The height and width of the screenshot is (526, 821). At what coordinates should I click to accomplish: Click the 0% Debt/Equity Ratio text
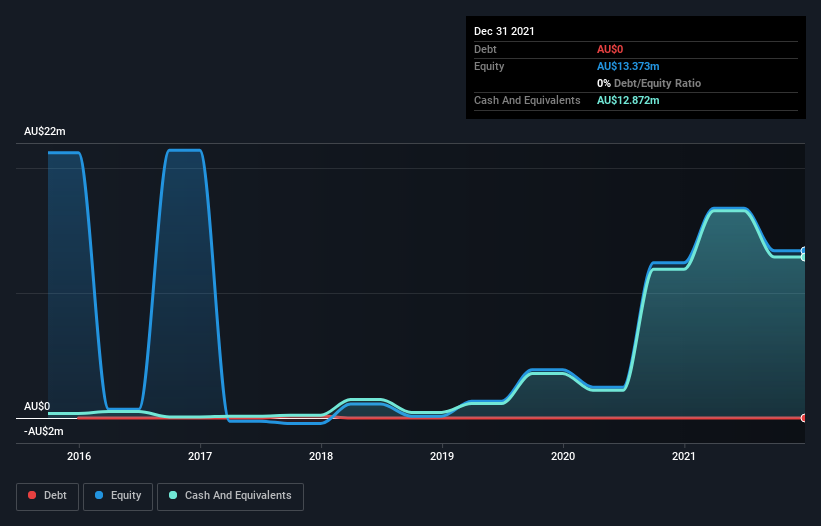(649, 83)
